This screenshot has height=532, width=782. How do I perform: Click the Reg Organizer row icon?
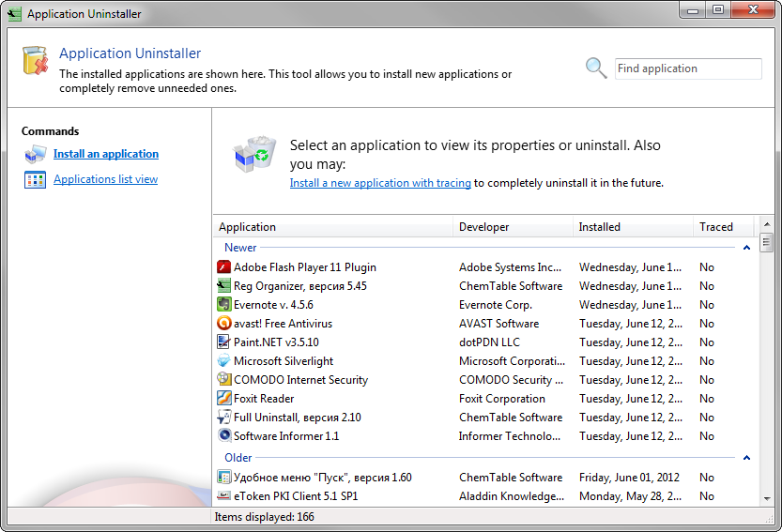click(x=224, y=285)
